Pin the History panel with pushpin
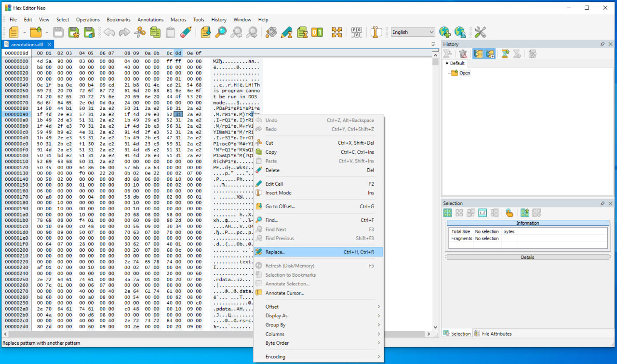Image resolution: width=617 pixels, height=364 pixels. point(603,44)
